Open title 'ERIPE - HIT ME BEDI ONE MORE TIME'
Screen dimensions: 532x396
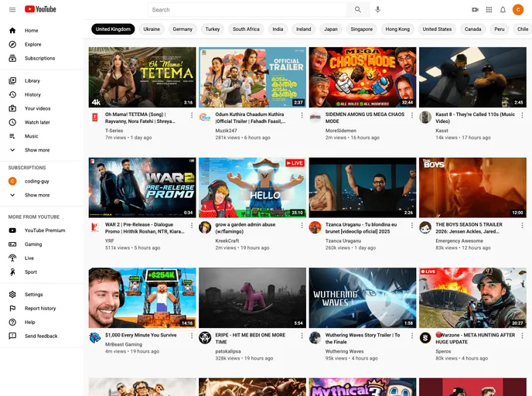[251, 339]
